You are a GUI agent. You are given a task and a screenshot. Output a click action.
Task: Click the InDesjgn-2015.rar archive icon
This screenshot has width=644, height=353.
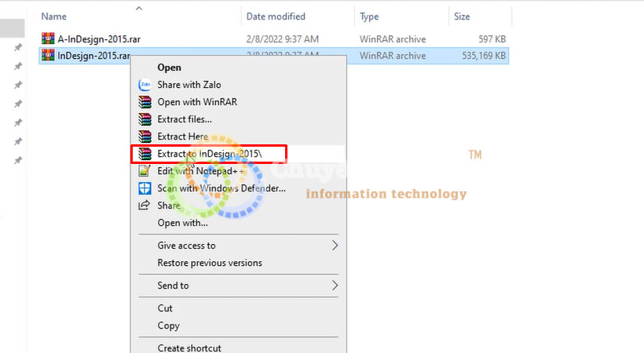click(x=48, y=55)
